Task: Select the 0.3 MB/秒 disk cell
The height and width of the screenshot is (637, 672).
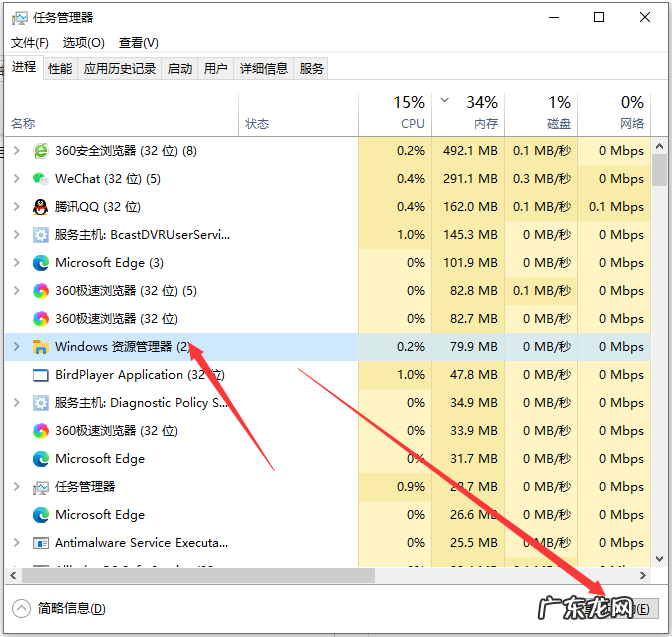Action: click(541, 179)
